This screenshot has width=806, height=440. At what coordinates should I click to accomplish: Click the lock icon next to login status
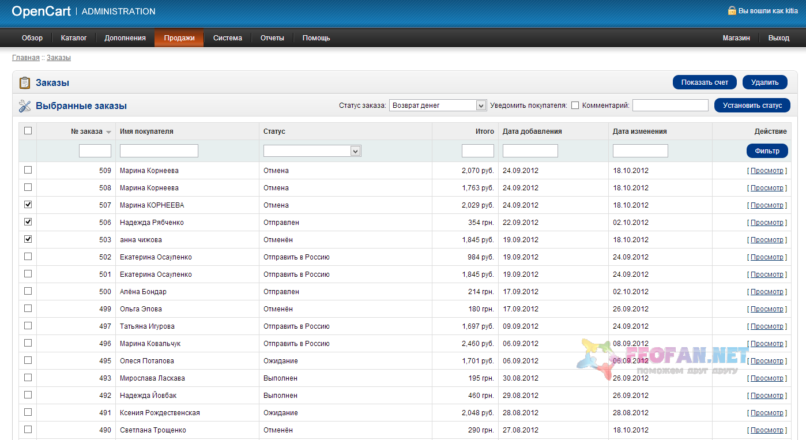click(x=731, y=10)
